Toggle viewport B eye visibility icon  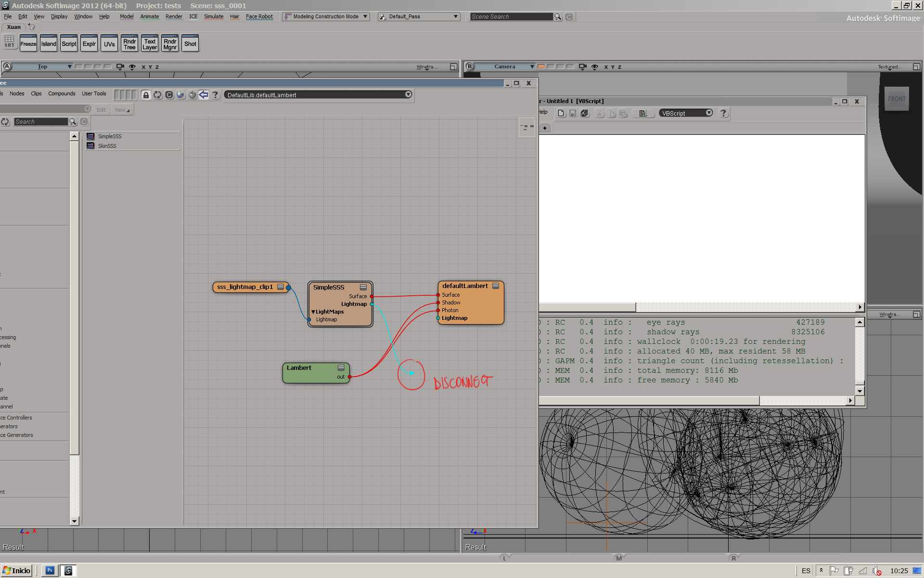(x=595, y=66)
